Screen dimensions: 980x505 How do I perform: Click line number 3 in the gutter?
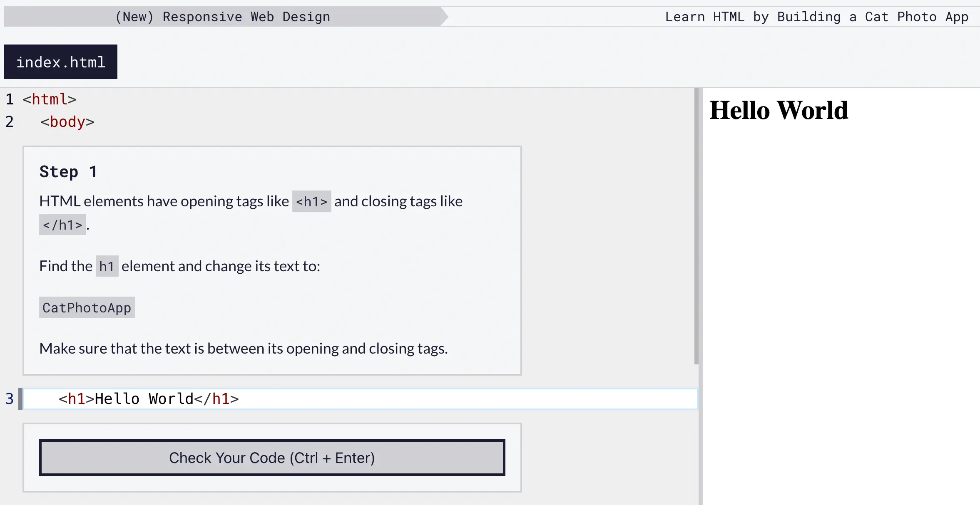tap(8, 399)
